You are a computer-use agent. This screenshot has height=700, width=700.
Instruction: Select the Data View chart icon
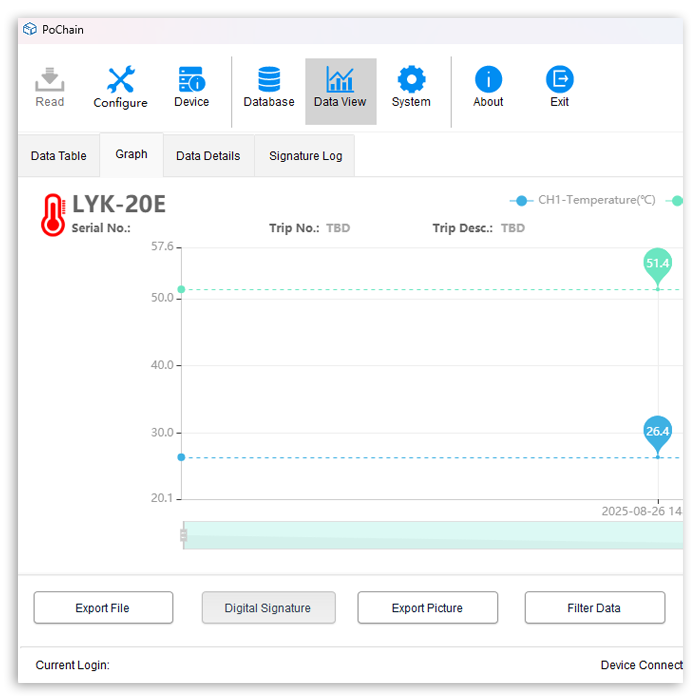click(x=340, y=80)
